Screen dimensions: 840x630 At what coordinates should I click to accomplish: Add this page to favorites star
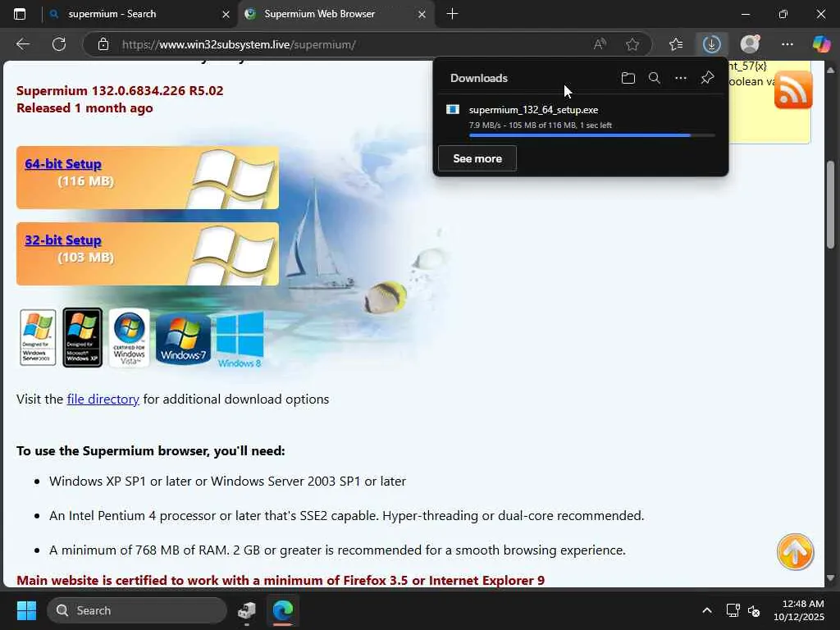click(x=632, y=44)
